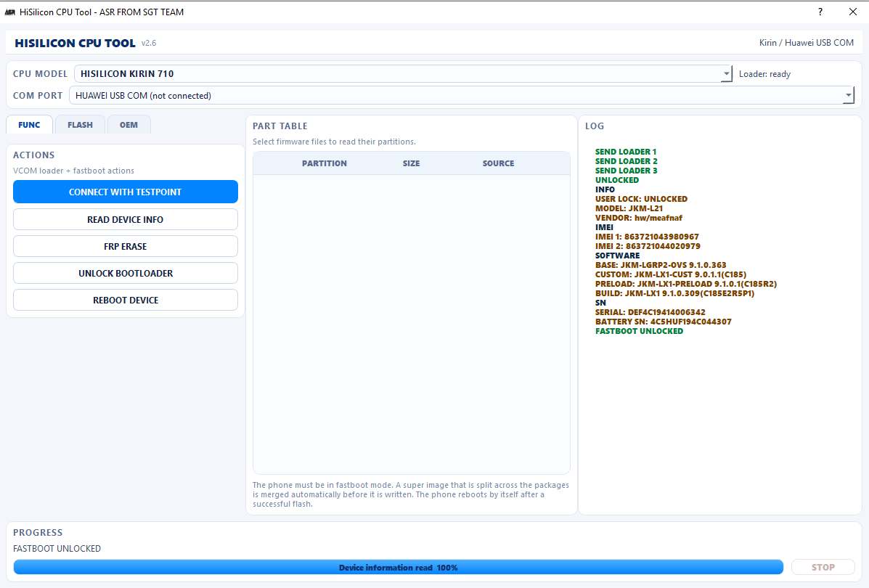Open the HUAWEI USB COM port combo box
The height and width of the screenshot is (588, 869).
[462, 95]
